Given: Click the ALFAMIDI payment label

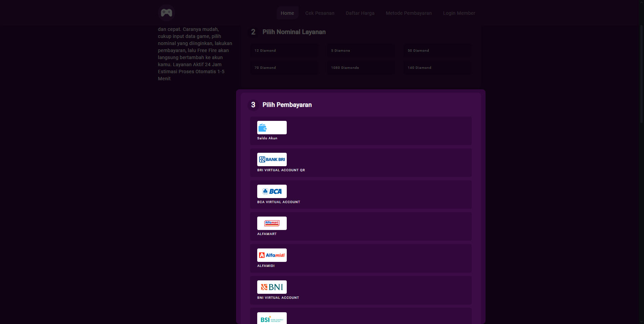Looking at the screenshot, I should pos(266,266).
